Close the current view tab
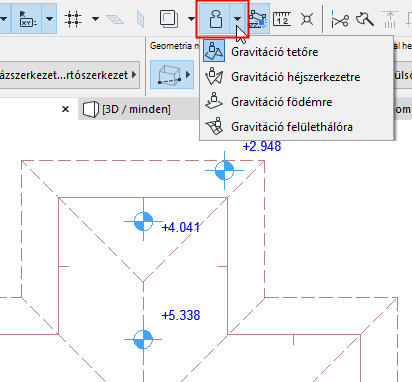 [x=66, y=109]
